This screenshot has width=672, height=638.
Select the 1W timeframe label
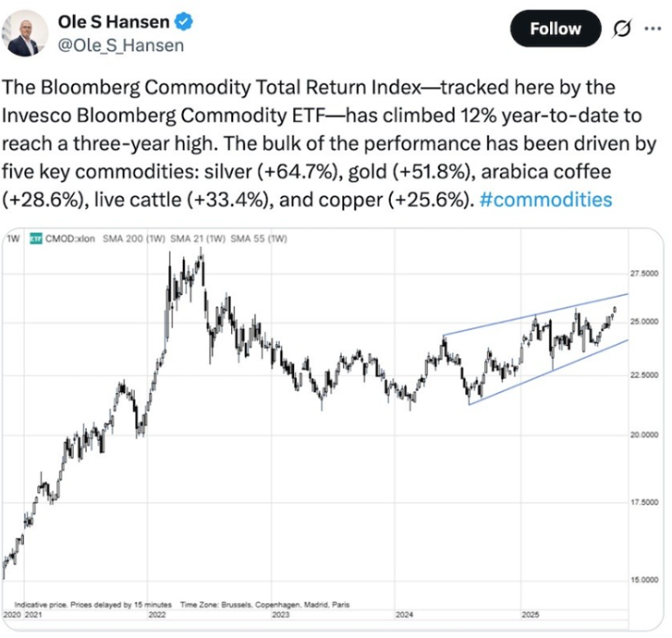[x=14, y=239]
